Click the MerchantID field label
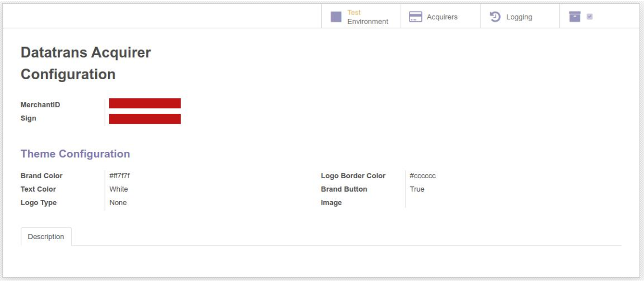644x281 pixels. coord(40,105)
